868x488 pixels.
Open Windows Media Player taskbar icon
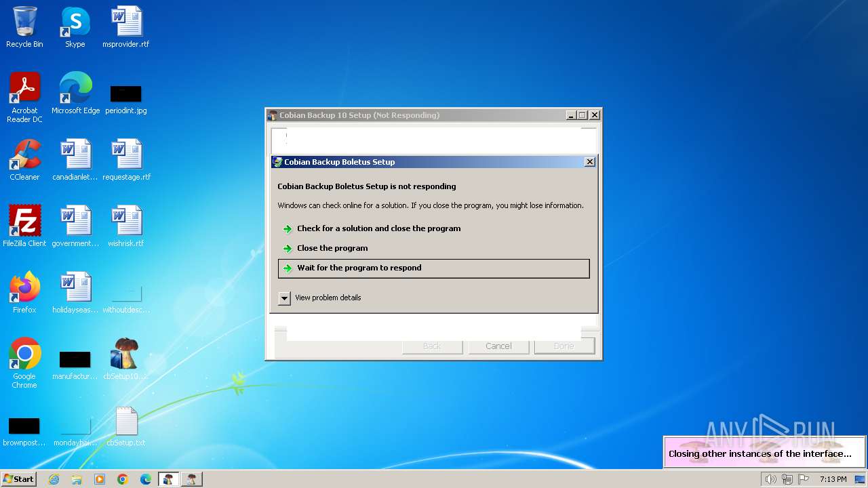coord(100,479)
